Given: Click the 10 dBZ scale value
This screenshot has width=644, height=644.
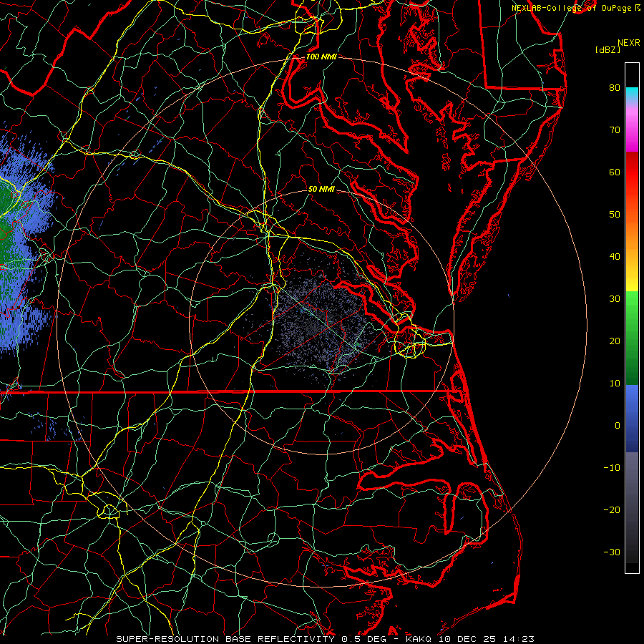Looking at the screenshot, I should (615, 384).
